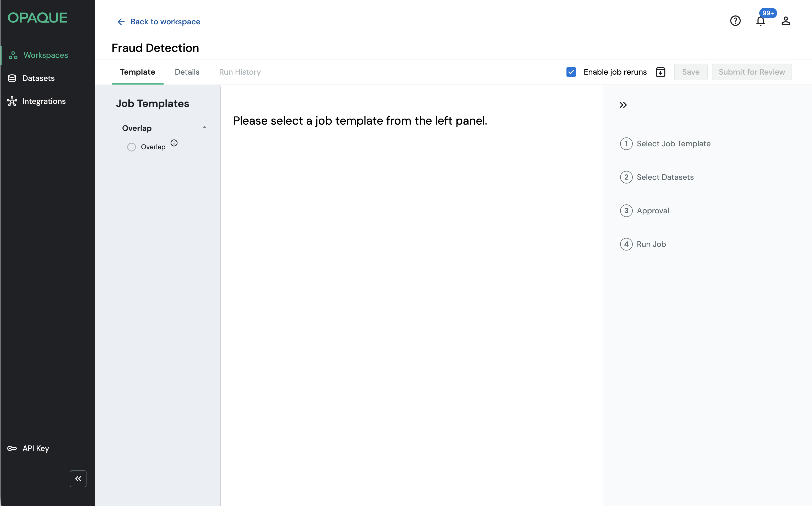
Task: Click the download icon beside Enable job reruns
Action: (x=660, y=72)
